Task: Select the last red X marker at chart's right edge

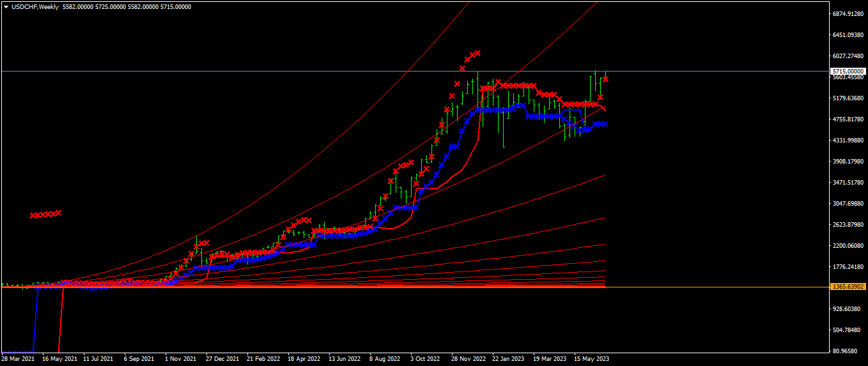Action: (x=605, y=79)
